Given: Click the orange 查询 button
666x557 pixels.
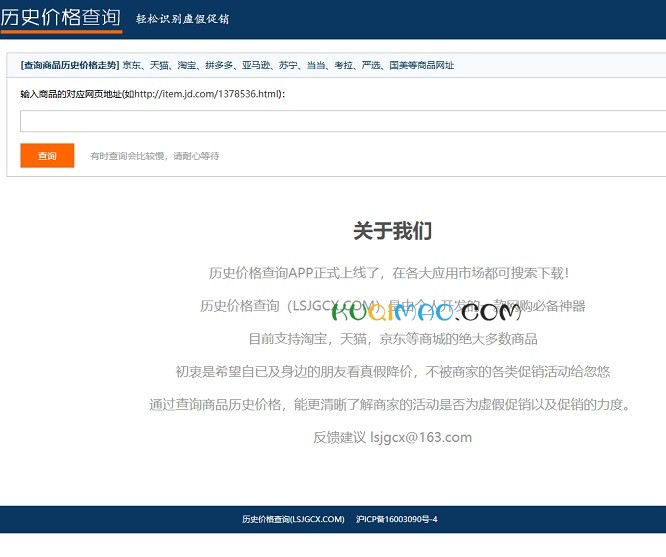Looking at the screenshot, I should click(47, 156).
